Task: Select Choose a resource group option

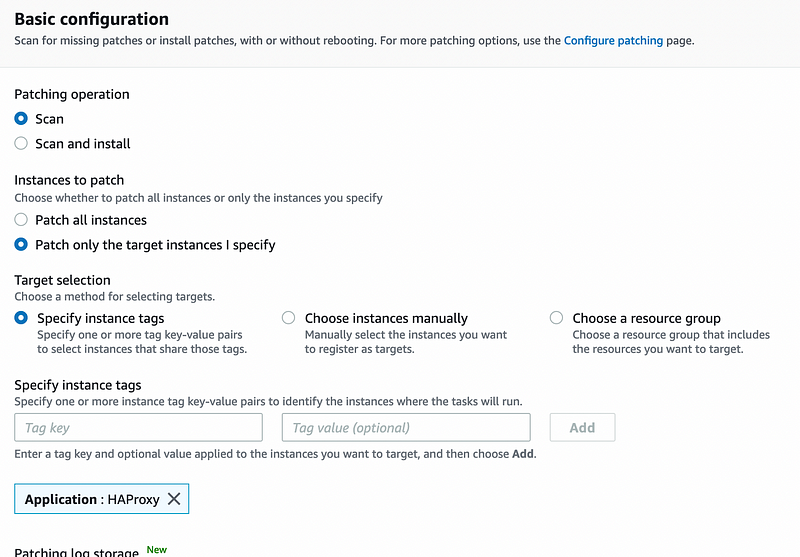Action: point(556,318)
